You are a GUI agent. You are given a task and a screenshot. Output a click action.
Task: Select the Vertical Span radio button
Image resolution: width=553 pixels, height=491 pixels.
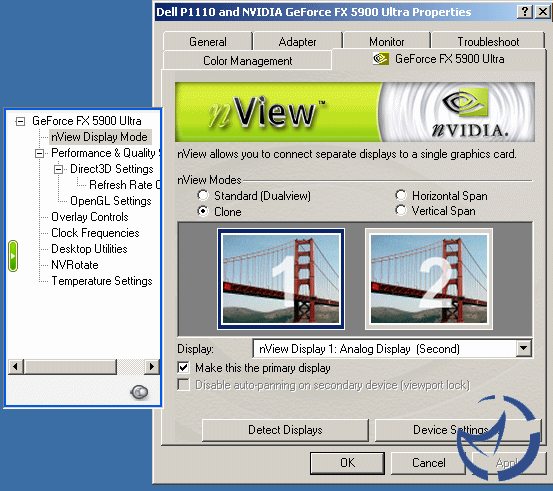pyautogui.click(x=401, y=211)
